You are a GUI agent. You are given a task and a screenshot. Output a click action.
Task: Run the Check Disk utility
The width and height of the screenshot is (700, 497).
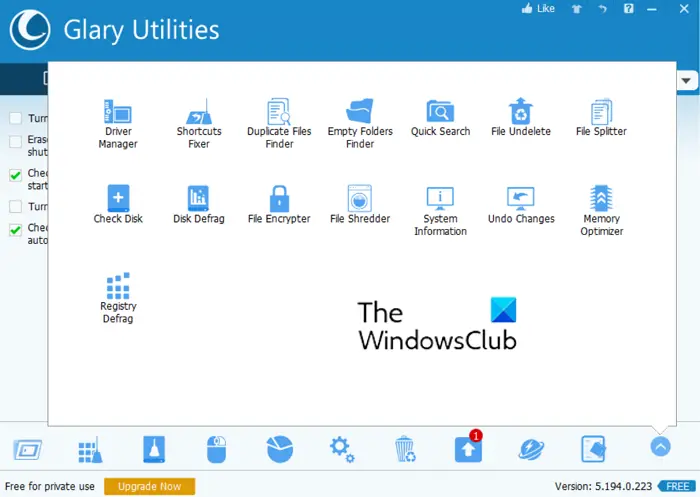point(118,205)
